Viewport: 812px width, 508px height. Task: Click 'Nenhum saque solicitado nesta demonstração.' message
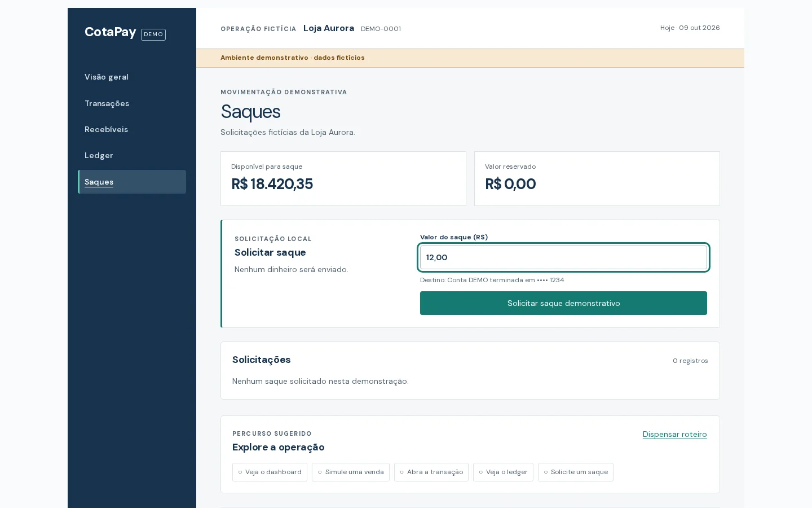coord(320,382)
